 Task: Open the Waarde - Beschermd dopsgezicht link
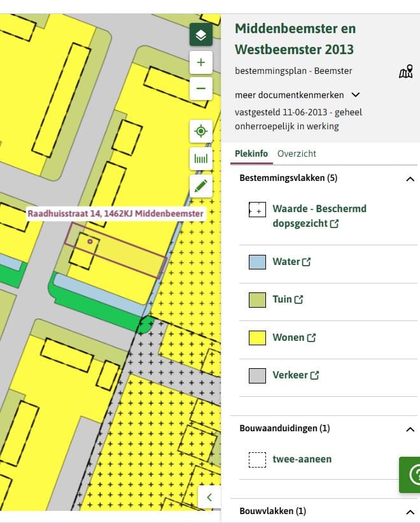point(319,216)
